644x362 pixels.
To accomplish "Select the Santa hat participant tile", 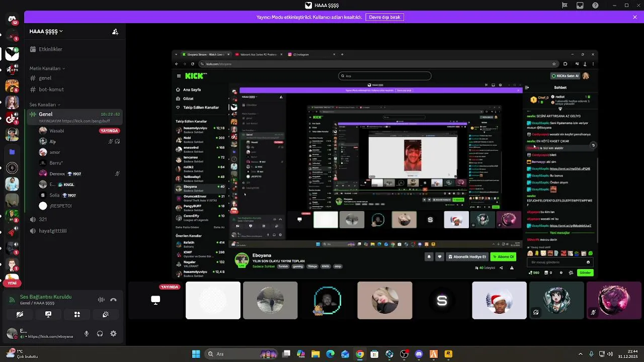I will 499,300.
